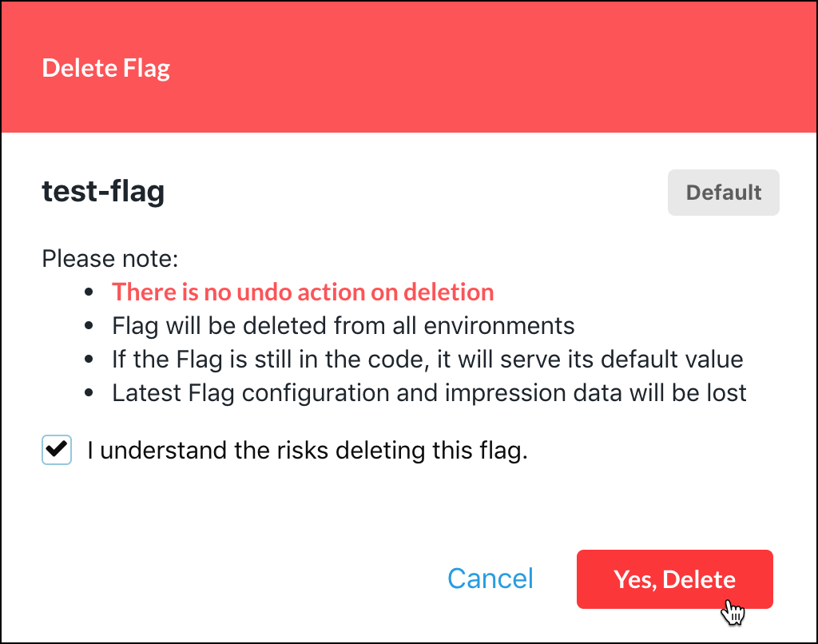Viewport: 818px width, 644px height.
Task: Select the default value bullet point
Action: [427, 359]
